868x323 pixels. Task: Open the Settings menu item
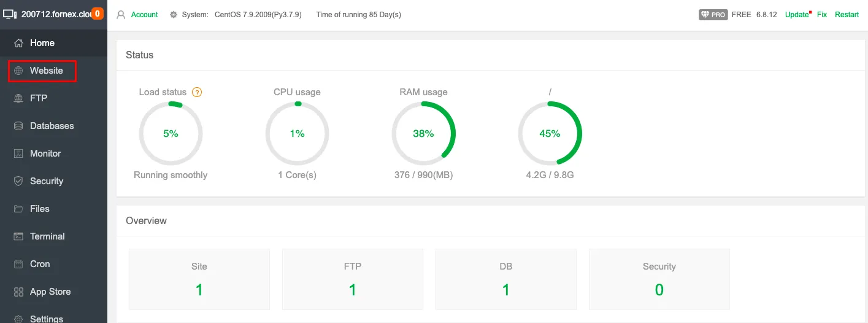coord(47,319)
